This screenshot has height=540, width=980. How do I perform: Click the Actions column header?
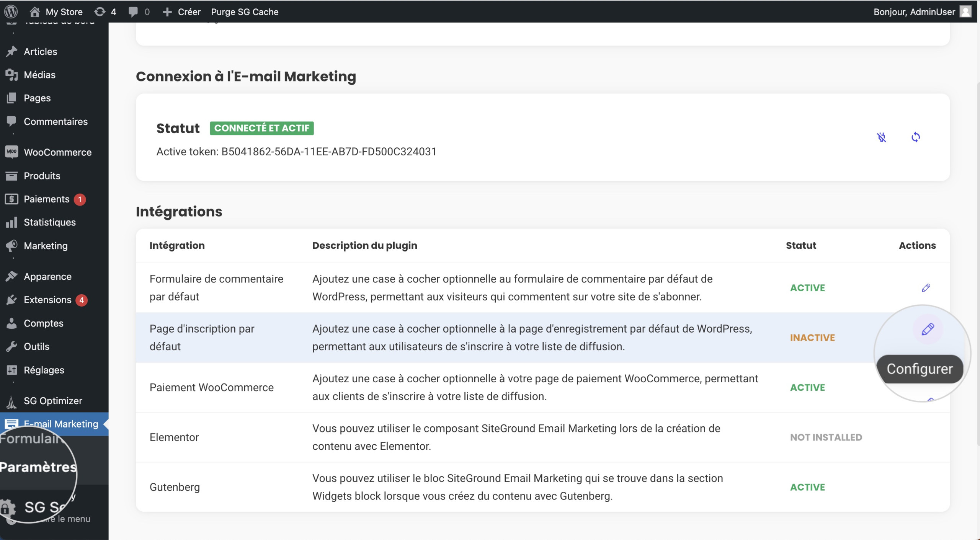[x=917, y=245]
